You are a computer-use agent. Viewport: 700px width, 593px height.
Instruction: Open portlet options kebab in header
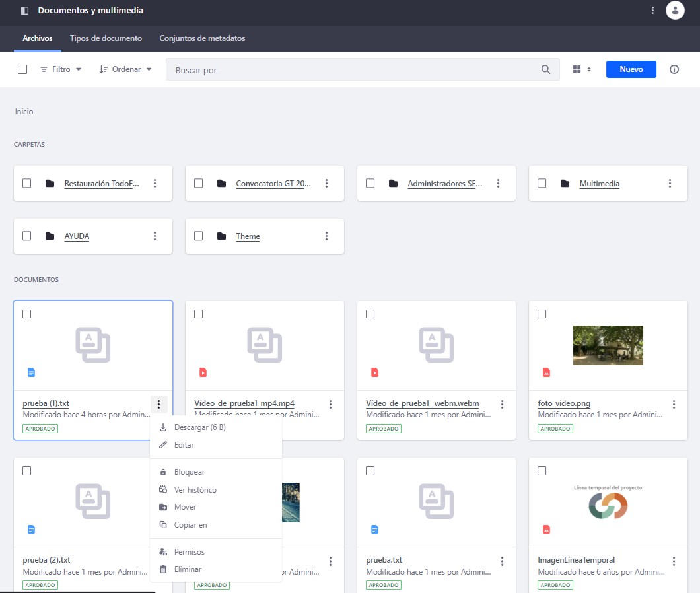point(652,11)
